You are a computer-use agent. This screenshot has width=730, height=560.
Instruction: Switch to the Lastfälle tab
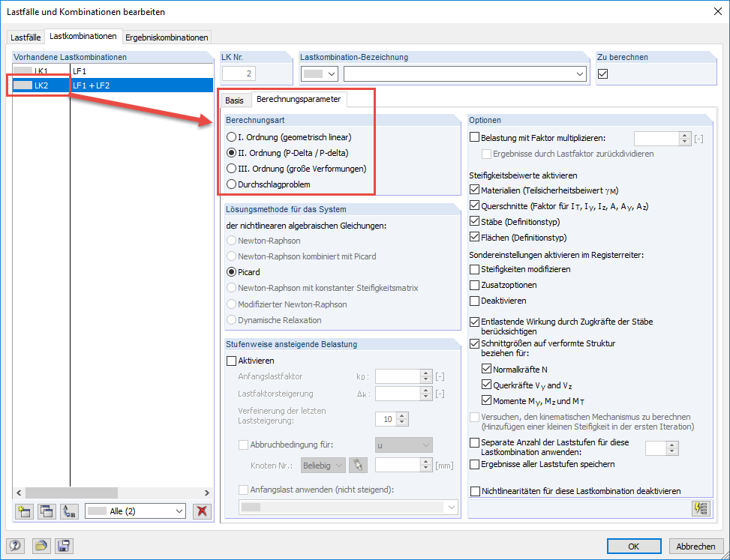point(26,37)
